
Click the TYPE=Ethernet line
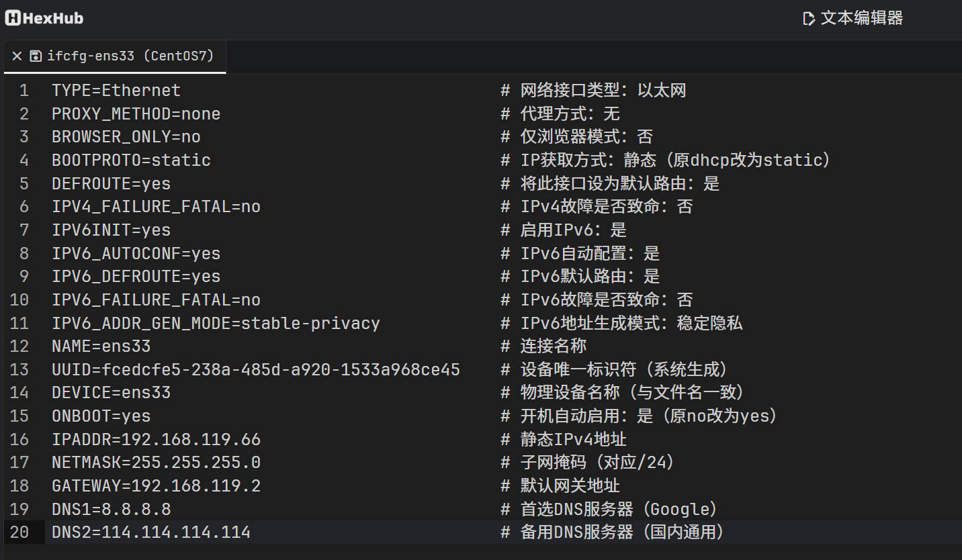116,91
